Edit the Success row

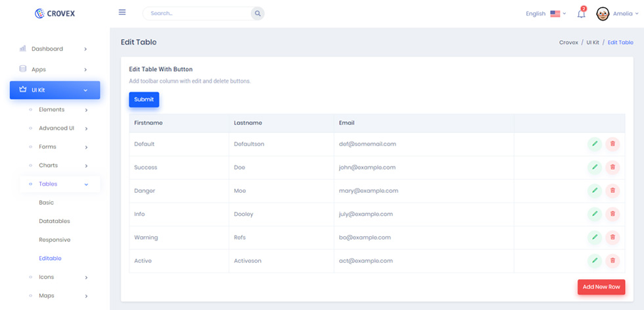click(x=594, y=167)
